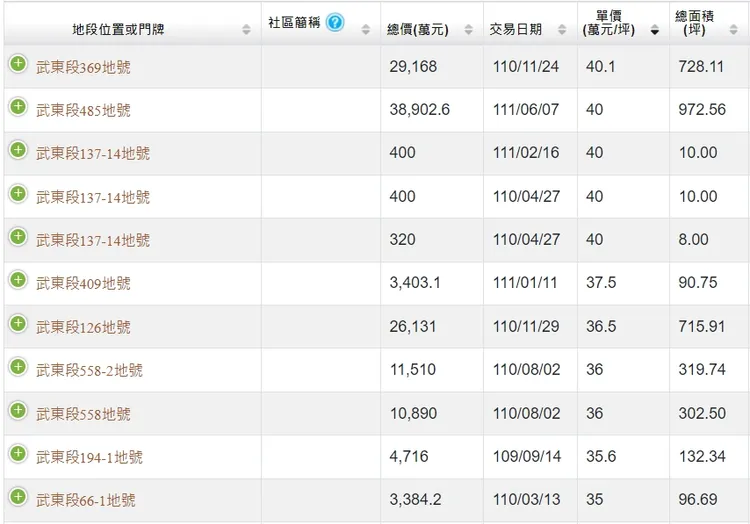Screen dimensions: 750x524
Task: Select total price 11,510
Action: [413, 370]
